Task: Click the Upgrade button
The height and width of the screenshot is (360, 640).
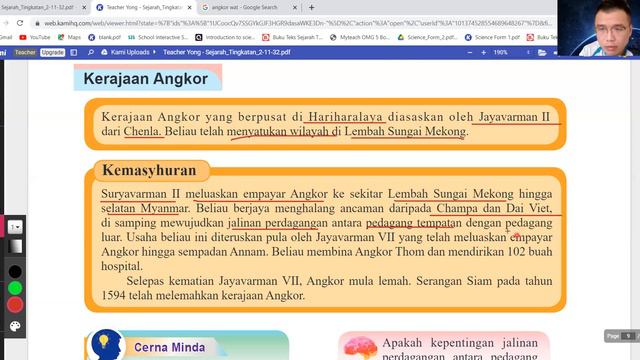Action: (x=52, y=52)
